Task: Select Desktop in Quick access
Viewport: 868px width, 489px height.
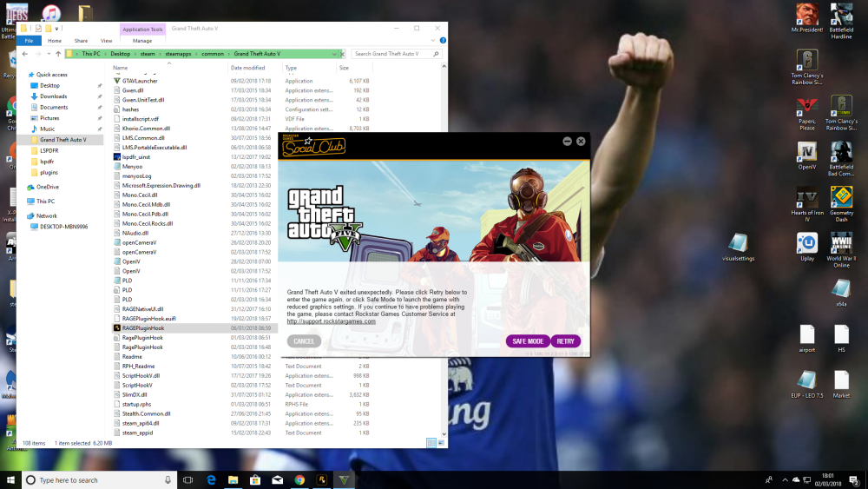Action: pyautogui.click(x=49, y=85)
